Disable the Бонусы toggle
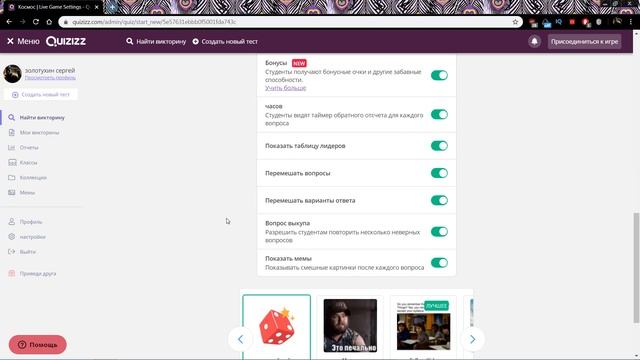The image size is (640, 360). point(439,75)
